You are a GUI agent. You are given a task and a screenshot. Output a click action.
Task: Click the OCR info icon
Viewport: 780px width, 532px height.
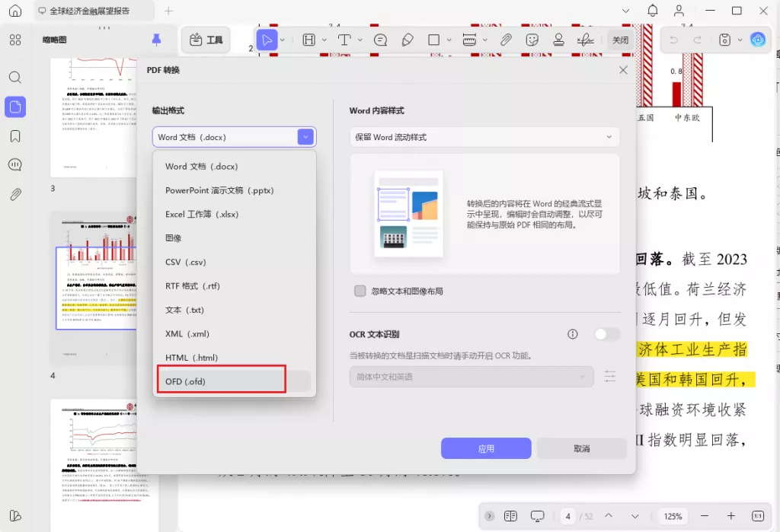click(x=573, y=334)
